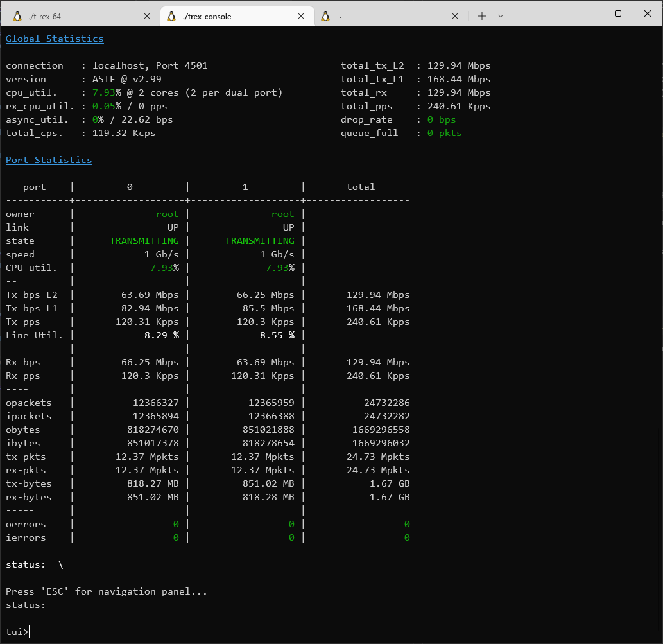Close the ~ home directory tab
This screenshot has height=644, width=663.
(x=455, y=17)
